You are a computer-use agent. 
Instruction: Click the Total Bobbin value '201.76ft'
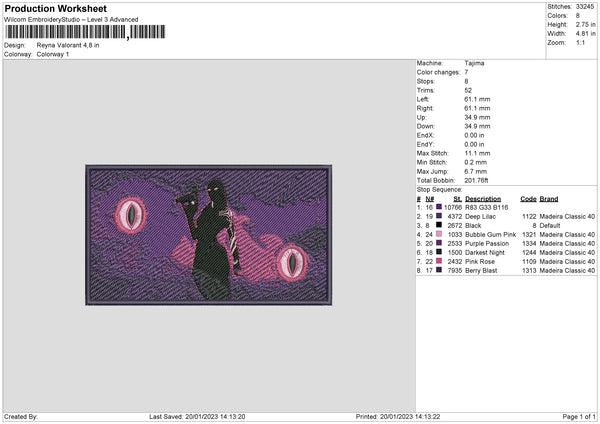pyautogui.click(x=476, y=181)
